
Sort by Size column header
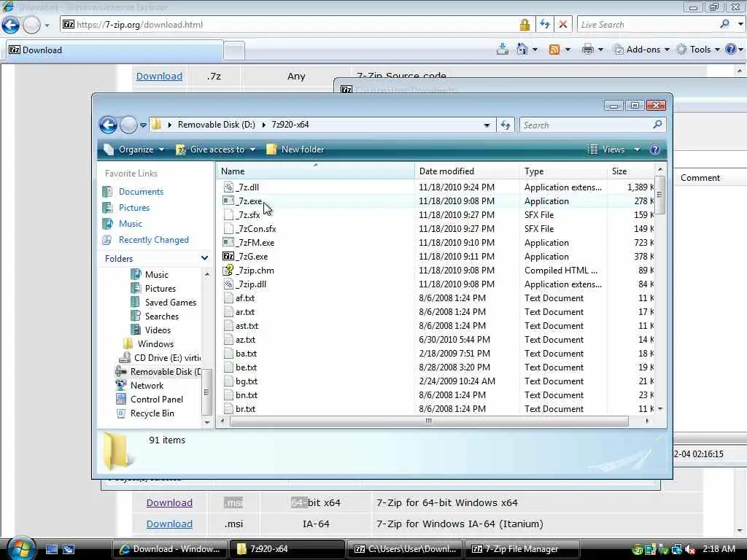(x=631, y=171)
